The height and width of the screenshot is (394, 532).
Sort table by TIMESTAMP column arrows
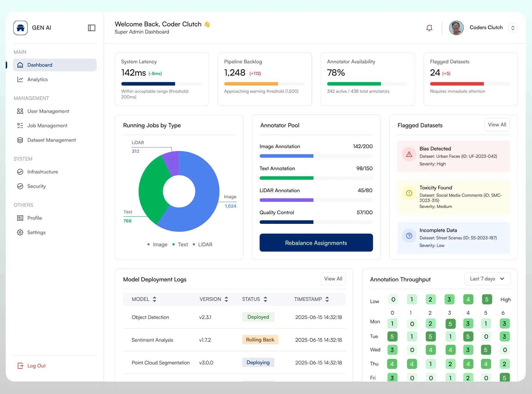pos(327,299)
